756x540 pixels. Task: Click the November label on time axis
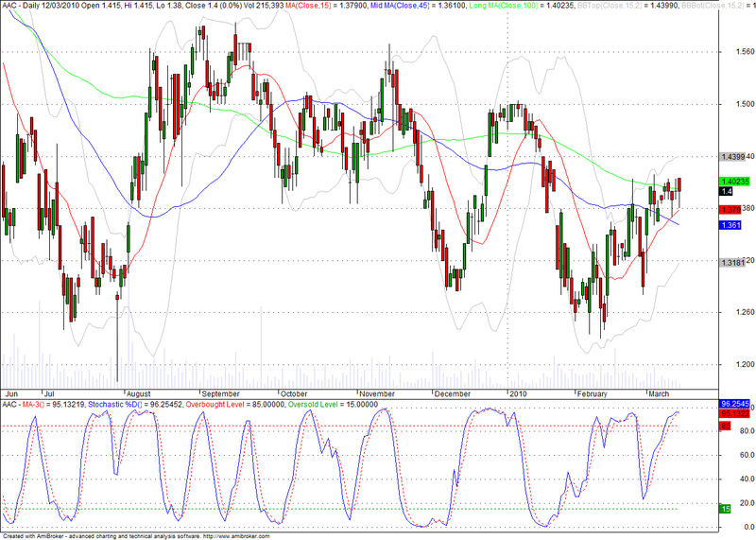(377, 393)
